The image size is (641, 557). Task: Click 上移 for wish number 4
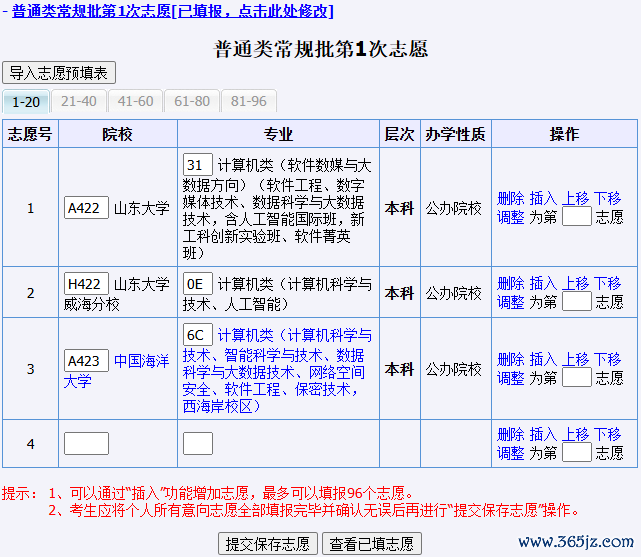coord(575,434)
